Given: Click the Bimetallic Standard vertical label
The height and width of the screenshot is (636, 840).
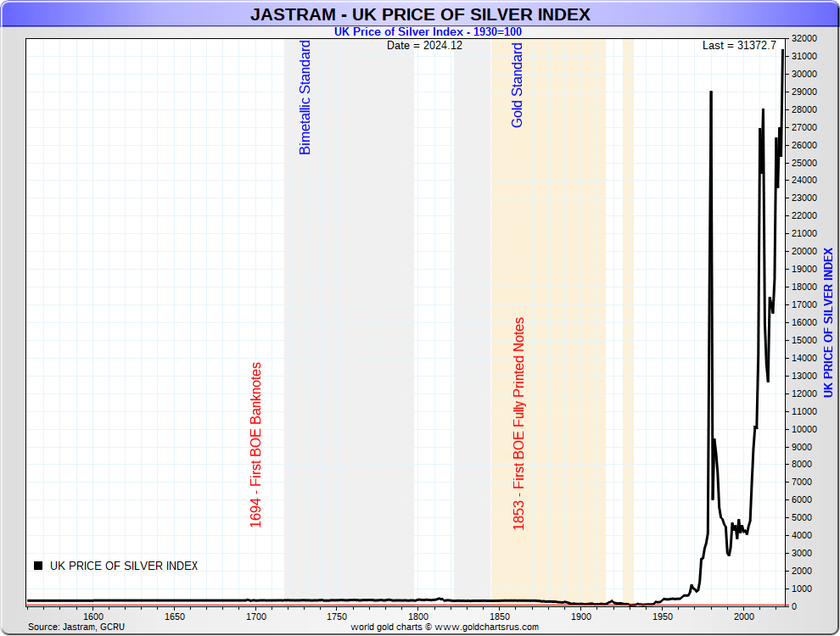Looking at the screenshot, I should click(305, 98).
